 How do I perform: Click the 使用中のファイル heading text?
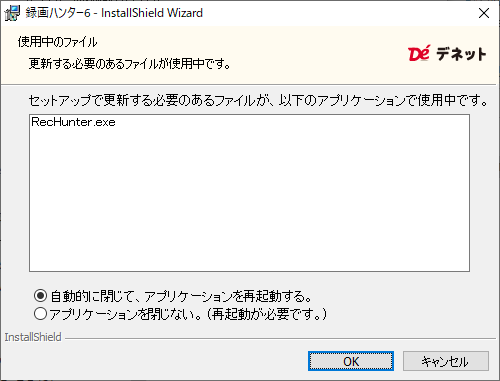pyautogui.click(x=57, y=42)
